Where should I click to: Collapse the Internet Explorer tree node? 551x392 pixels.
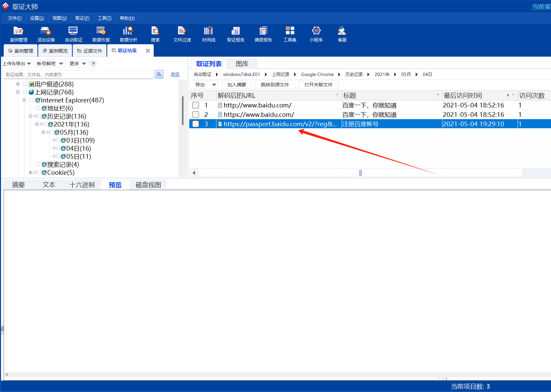pos(24,100)
